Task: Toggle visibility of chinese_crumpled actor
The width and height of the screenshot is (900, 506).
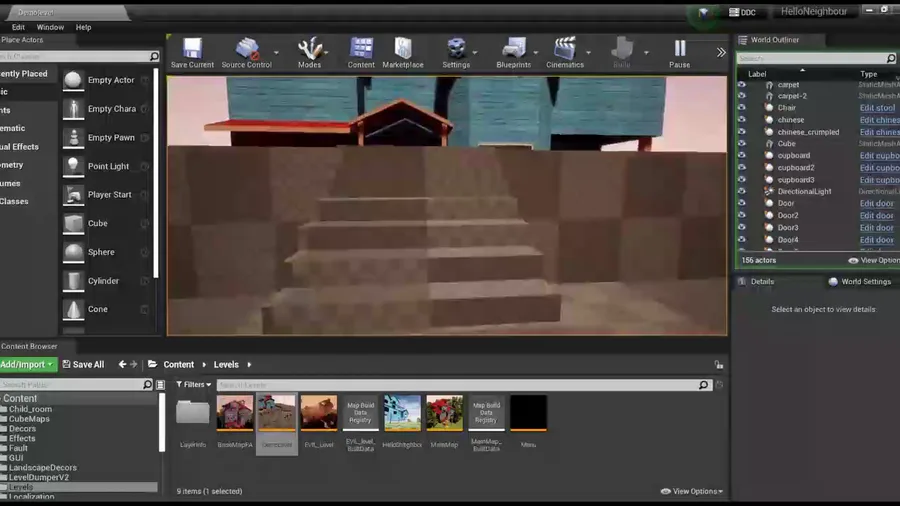Action: click(742, 132)
